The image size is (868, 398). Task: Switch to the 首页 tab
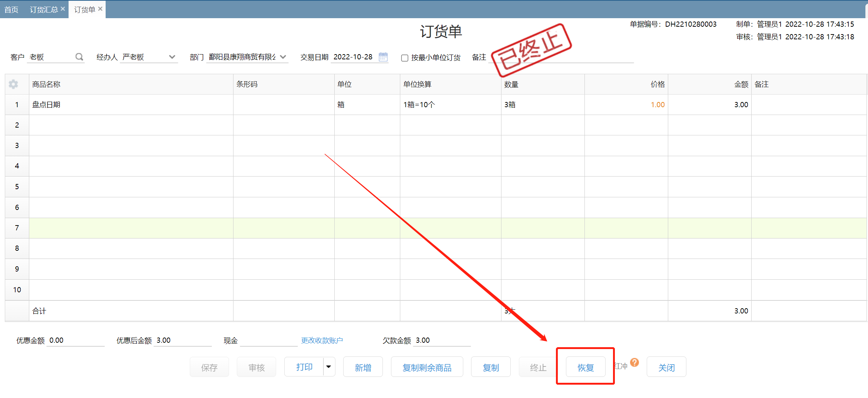click(x=11, y=10)
